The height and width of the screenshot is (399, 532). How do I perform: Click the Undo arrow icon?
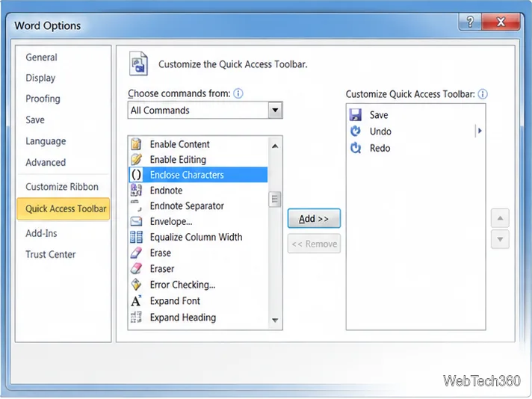tap(355, 132)
